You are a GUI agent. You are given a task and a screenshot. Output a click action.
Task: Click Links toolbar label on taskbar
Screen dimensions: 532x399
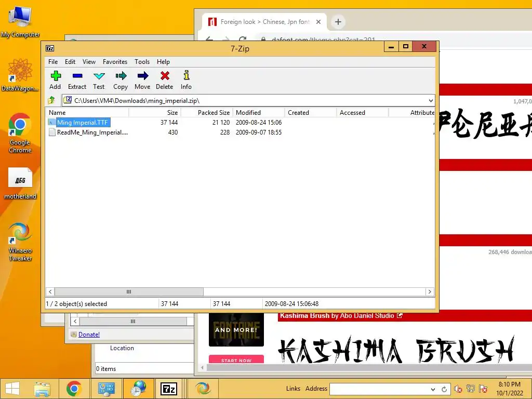[x=293, y=389]
